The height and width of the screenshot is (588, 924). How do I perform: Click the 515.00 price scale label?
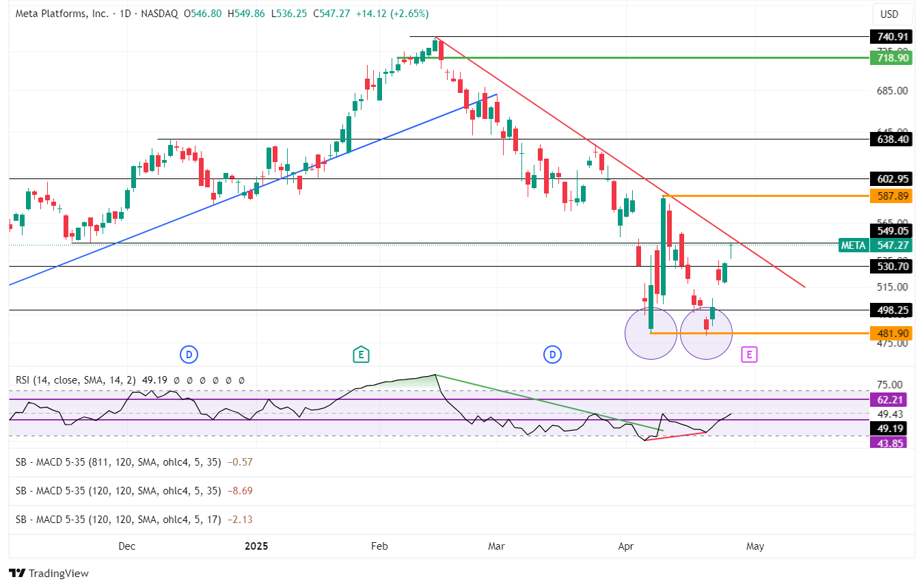coord(893,287)
